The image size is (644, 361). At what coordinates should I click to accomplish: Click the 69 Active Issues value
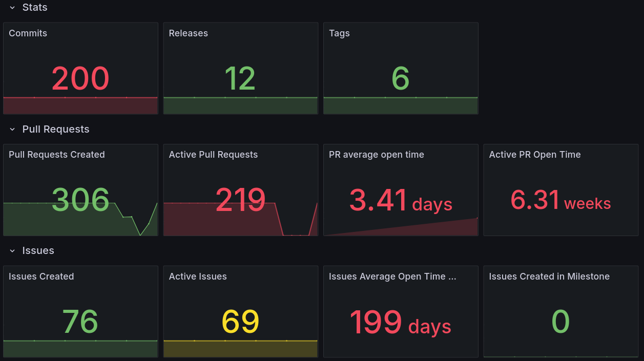click(240, 322)
